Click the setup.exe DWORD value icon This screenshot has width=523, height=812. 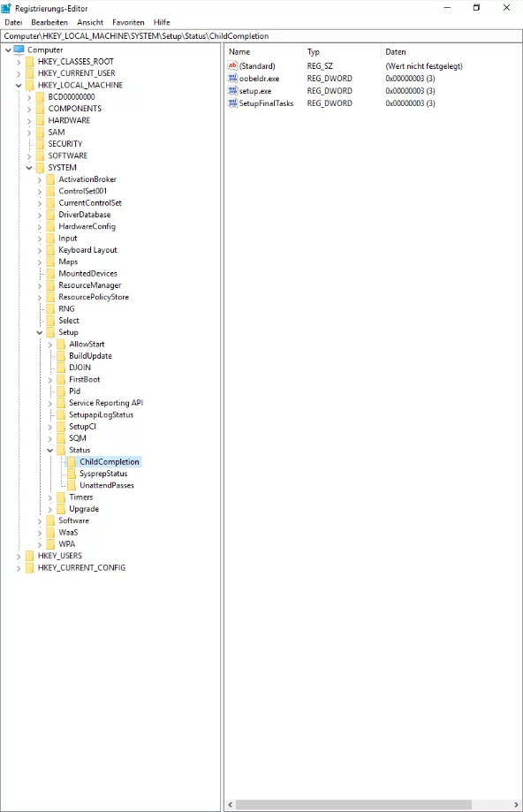(x=232, y=91)
